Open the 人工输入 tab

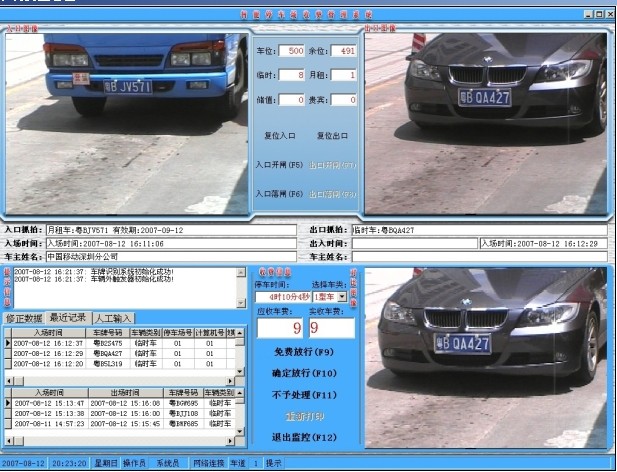pyautogui.click(x=115, y=318)
